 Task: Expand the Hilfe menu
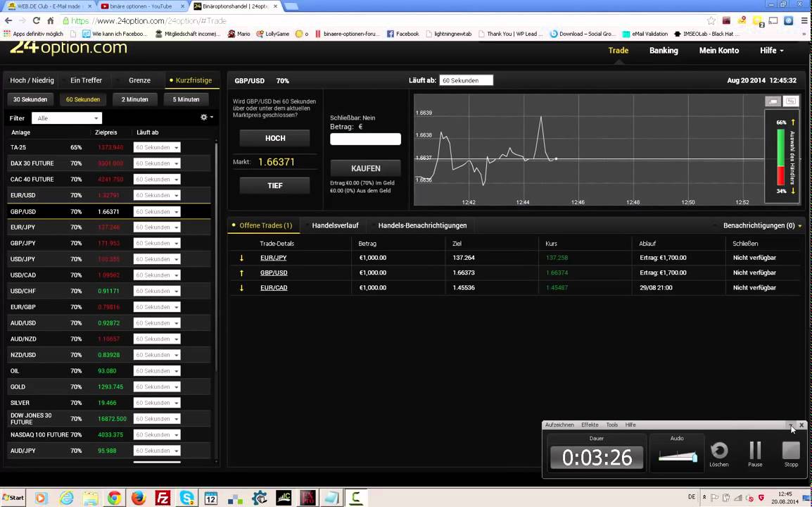pyautogui.click(x=772, y=50)
